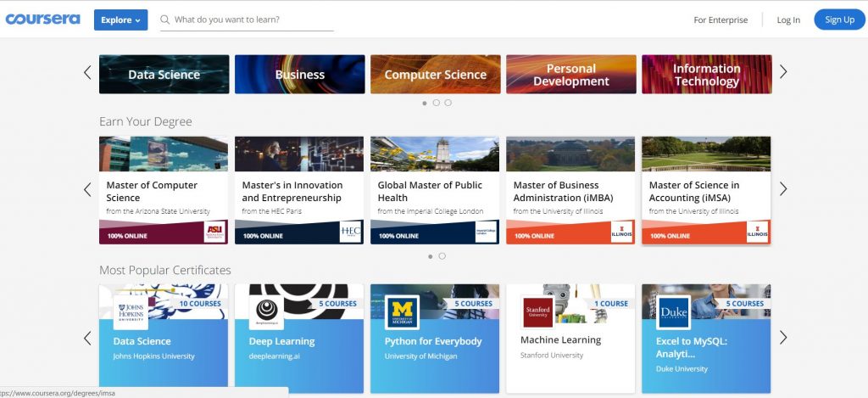Show next certificates with right arrow
This screenshot has height=398, width=868.
(x=782, y=338)
